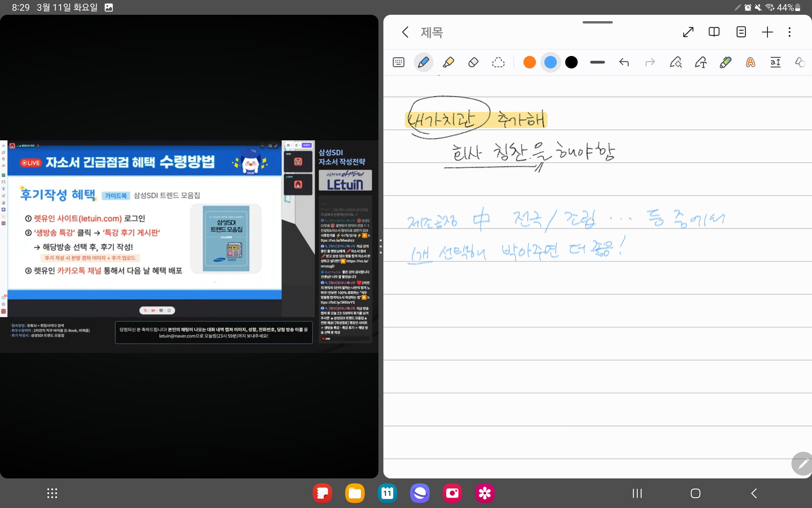The width and height of the screenshot is (812, 508).
Task: Click the undo arrow
Action: click(x=624, y=62)
